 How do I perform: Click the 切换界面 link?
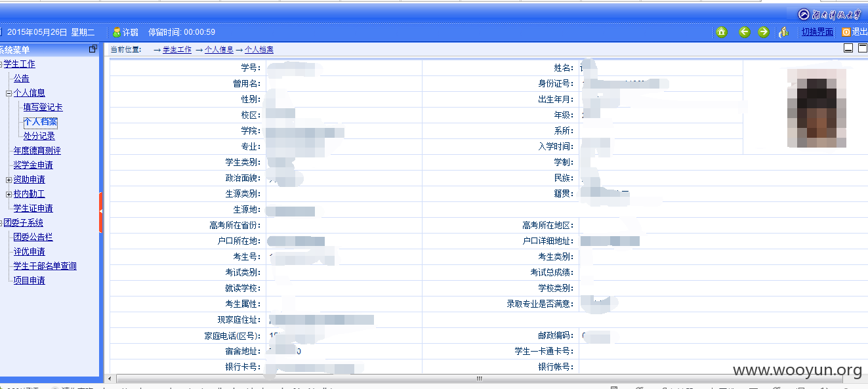817,32
